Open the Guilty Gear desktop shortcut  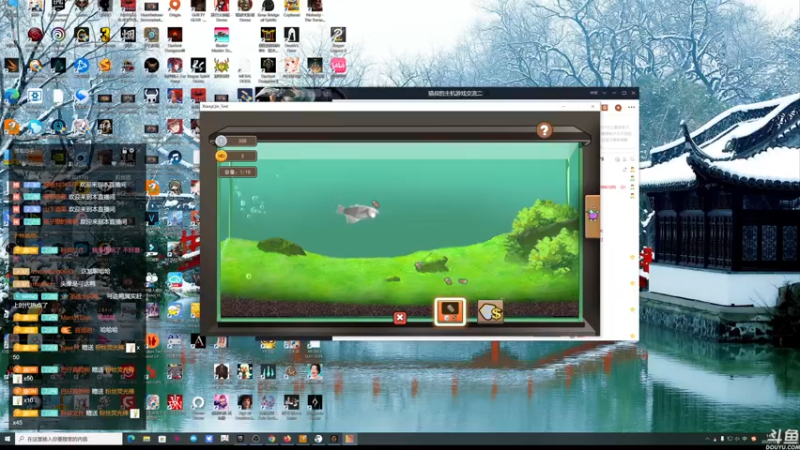click(198, 10)
